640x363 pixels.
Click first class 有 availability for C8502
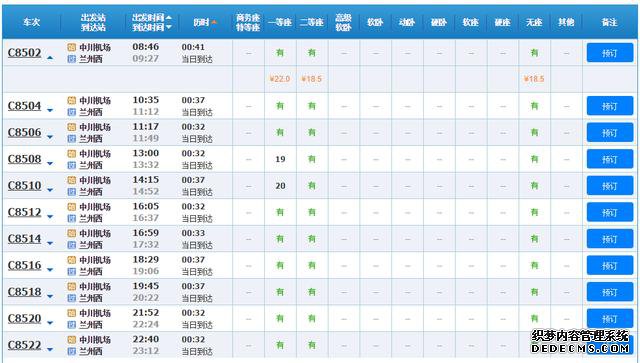tap(280, 53)
